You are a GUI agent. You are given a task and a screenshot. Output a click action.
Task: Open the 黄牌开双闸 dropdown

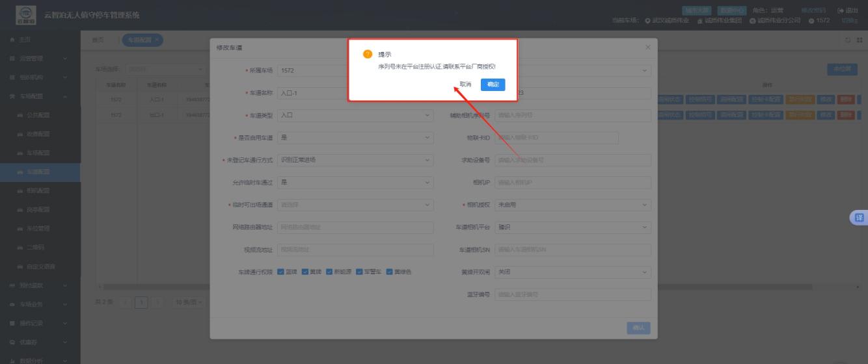[573, 272]
